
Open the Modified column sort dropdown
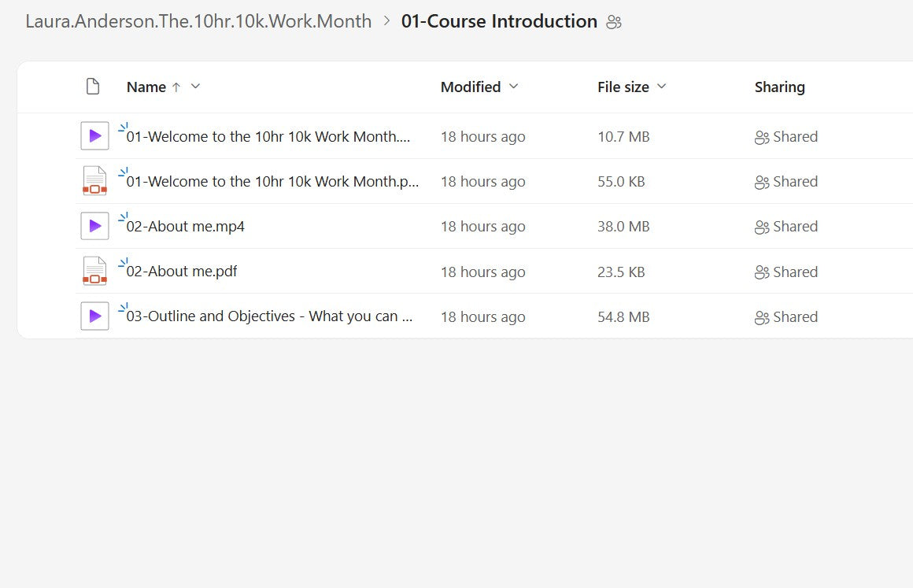(514, 87)
